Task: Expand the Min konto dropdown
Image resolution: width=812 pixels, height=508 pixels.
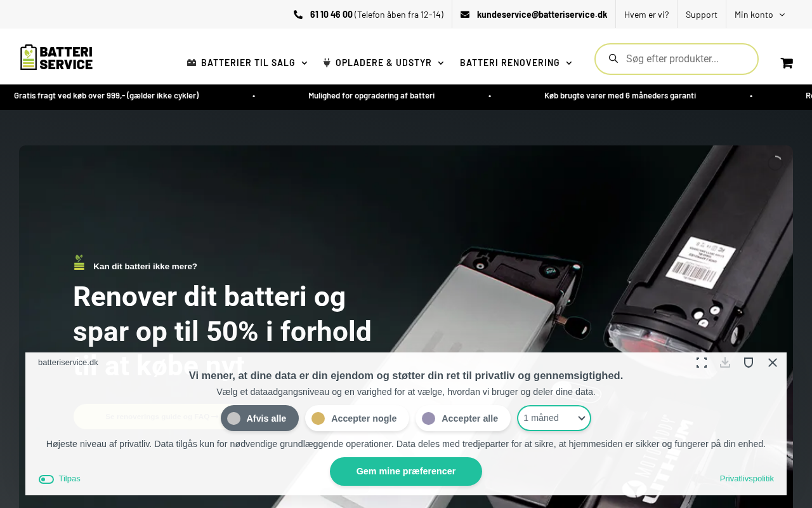Action: pos(760,15)
